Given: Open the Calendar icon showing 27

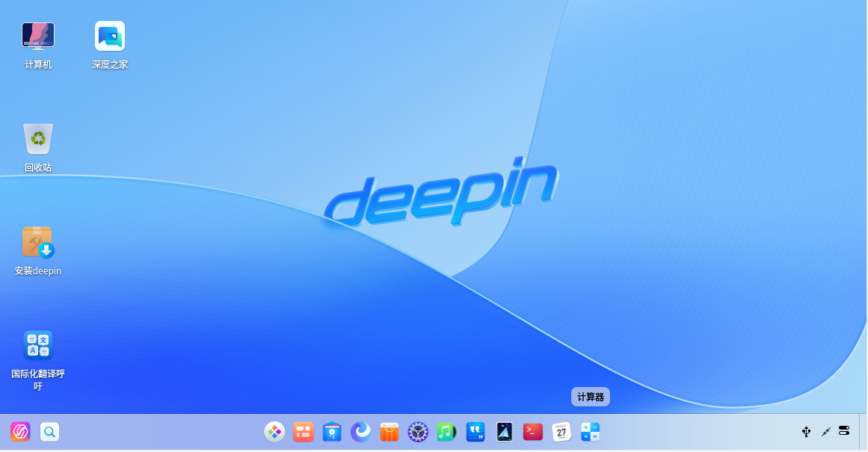Looking at the screenshot, I should [561, 432].
